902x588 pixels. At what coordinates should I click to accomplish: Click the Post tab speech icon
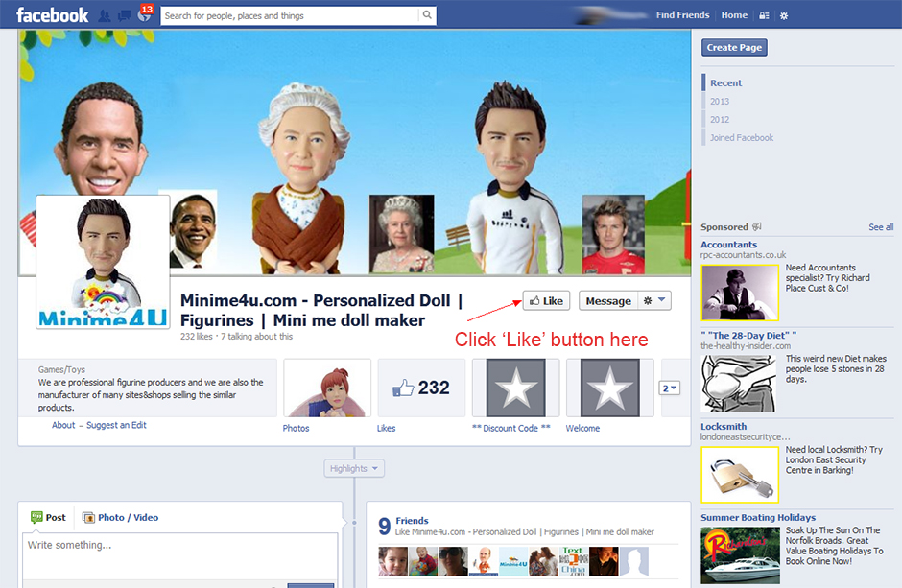point(36,517)
